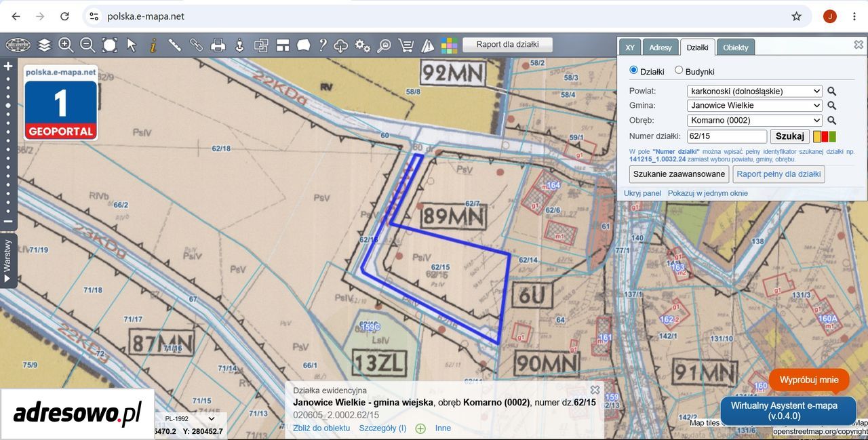Click the Pokazuj w jednym oknie link

pos(708,193)
